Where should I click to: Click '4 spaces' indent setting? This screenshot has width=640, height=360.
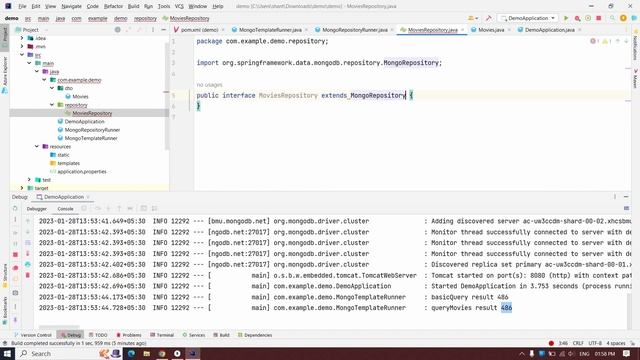(616, 343)
